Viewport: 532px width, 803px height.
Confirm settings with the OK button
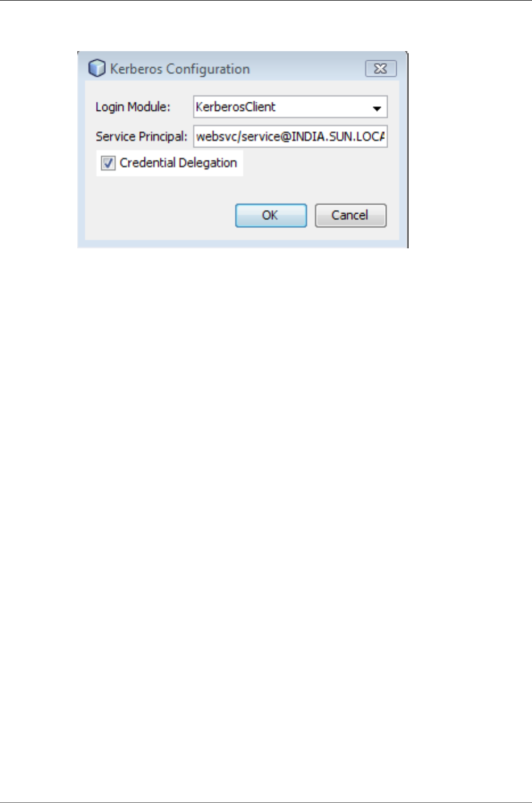point(271,215)
